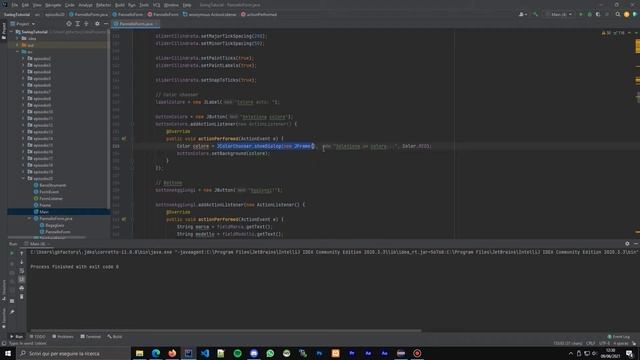This screenshot has height=360, width=640.
Task: Open the Project panel gear settings
Action: (97, 24)
